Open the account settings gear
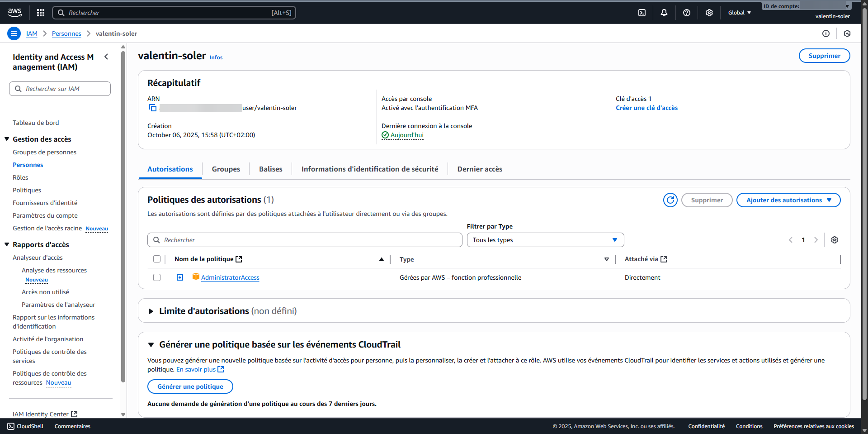The height and width of the screenshot is (434, 868). (709, 12)
